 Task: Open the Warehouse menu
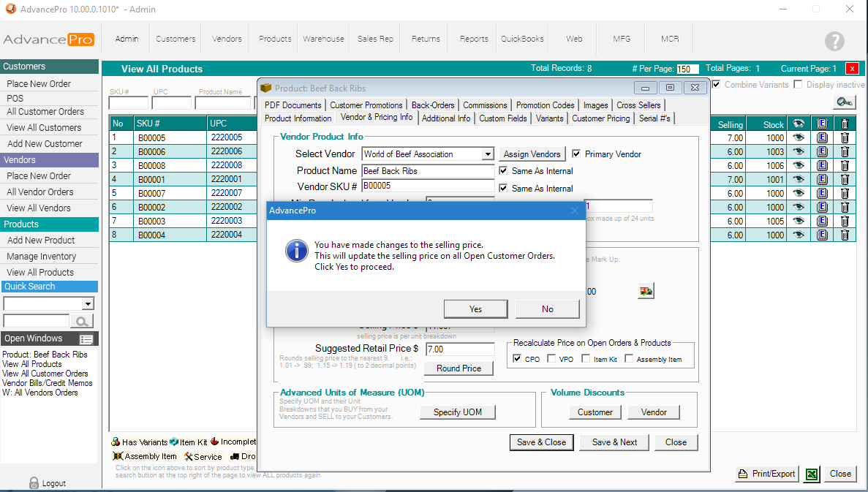coord(323,39)
